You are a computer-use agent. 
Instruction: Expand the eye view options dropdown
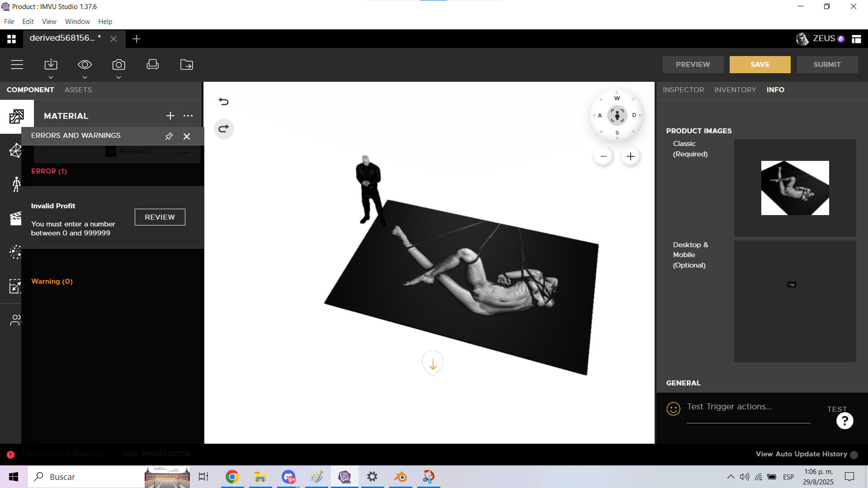pos(85,77)
